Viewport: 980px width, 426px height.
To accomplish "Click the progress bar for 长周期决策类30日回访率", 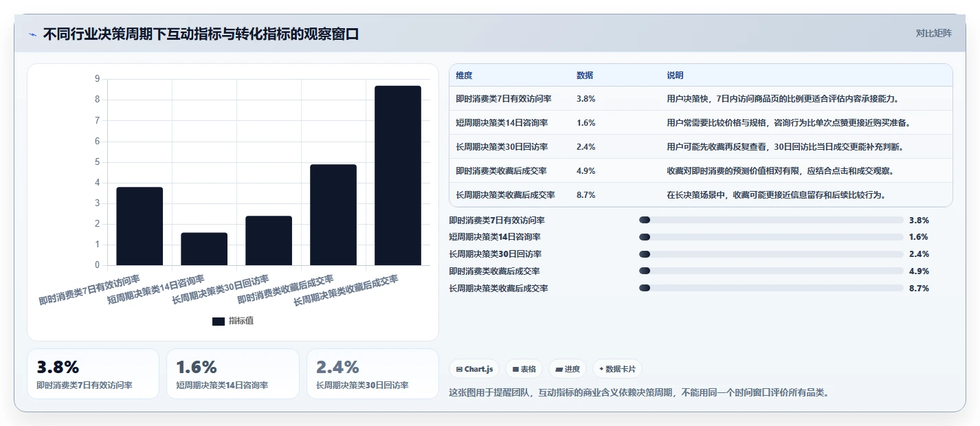I will tap(771, 254).
